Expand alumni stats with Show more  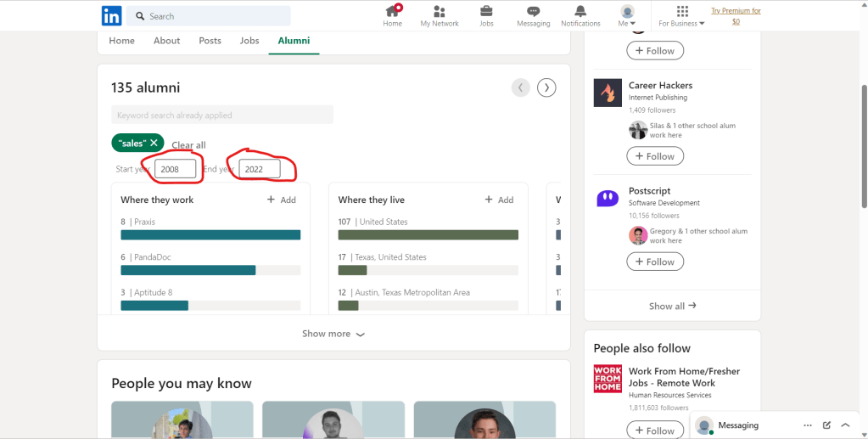[333, 334]
